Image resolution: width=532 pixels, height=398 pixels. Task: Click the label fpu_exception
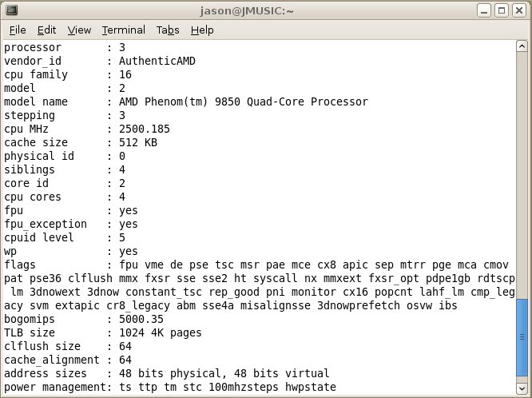point(46,224)
